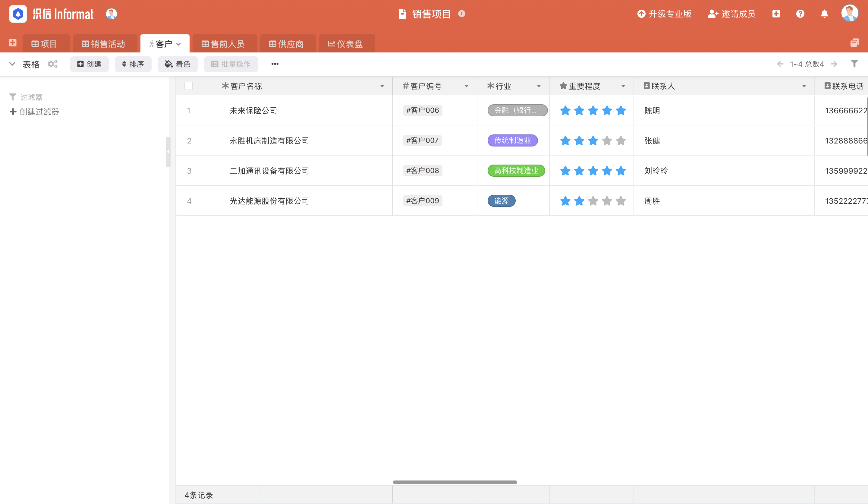Click the notification bell icon
Image resolution: width=868 pixels, height=504 pixels.
point(824,14)
